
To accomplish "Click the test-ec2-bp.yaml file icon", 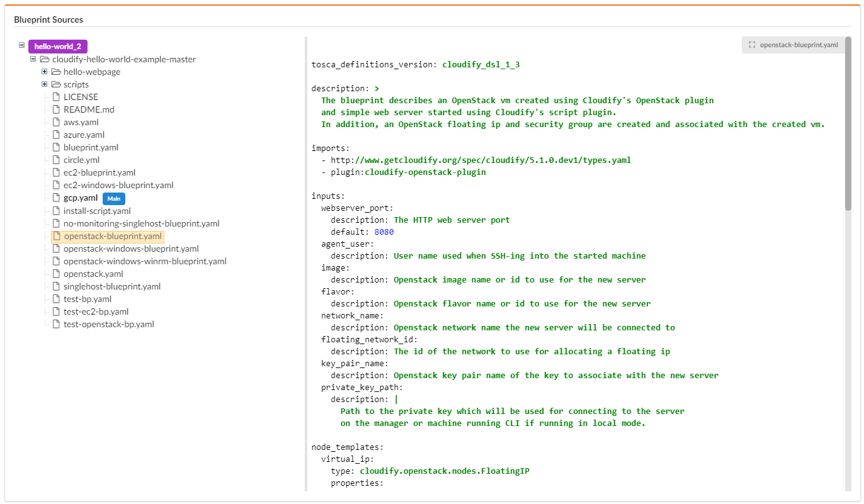I will [x=56, y=311].
